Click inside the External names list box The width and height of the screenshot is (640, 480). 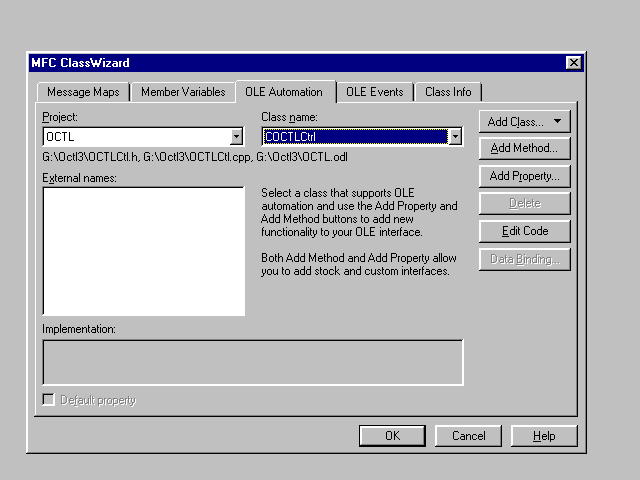143,251
